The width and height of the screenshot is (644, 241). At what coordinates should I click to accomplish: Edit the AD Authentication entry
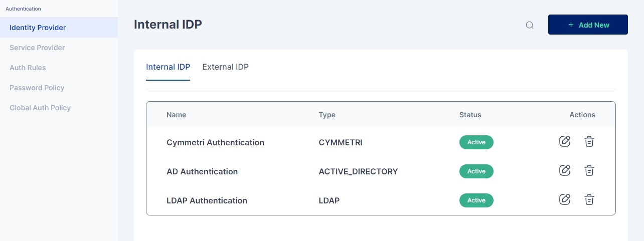pos(565,170)
